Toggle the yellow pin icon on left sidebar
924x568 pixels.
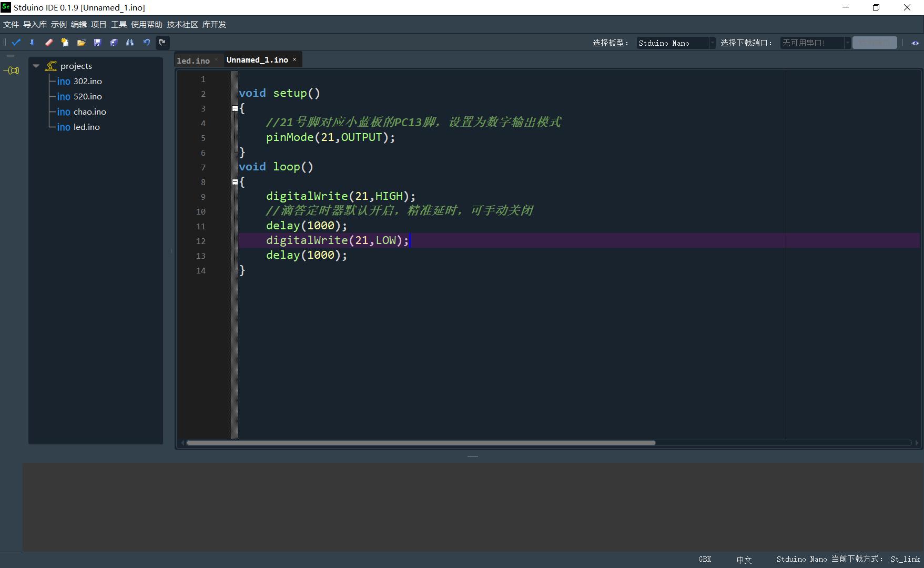[x=12, y=70]
